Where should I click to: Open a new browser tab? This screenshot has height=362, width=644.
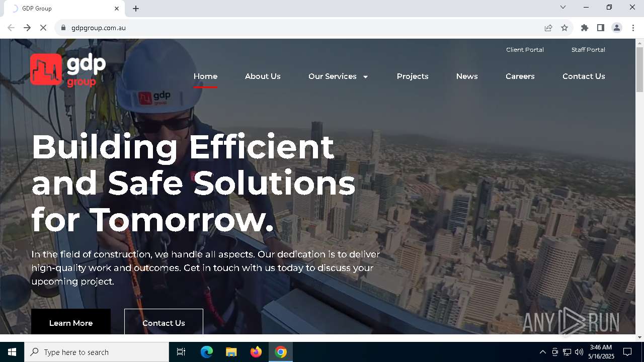point(136,9)
